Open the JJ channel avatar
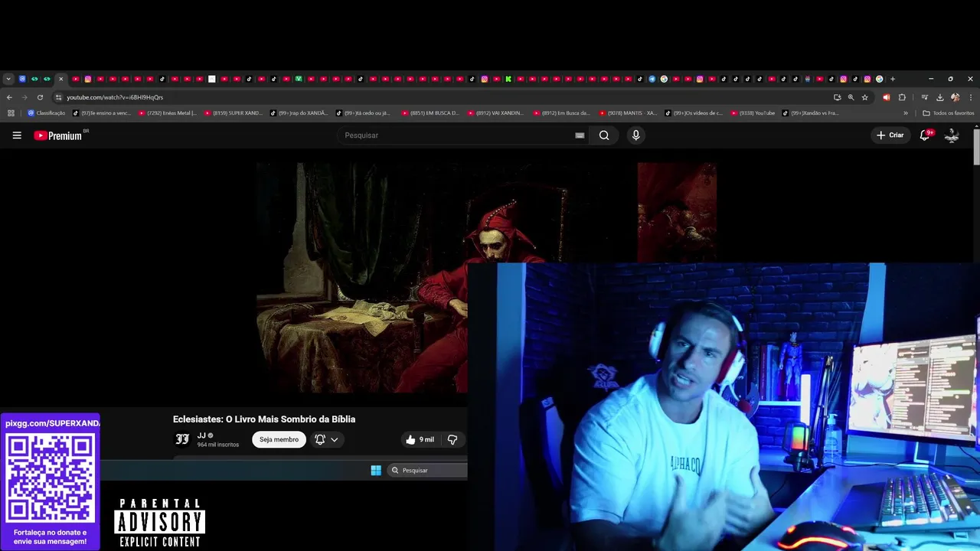Screen dimensions: 980x551 point(182,439)
